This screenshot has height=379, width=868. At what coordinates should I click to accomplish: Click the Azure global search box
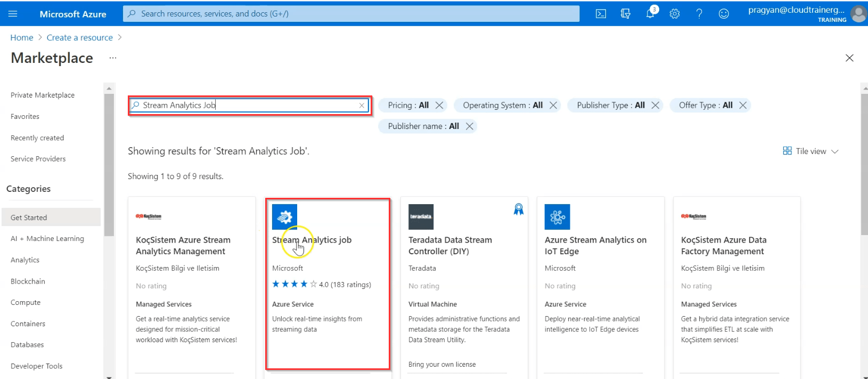pos(351,14)
